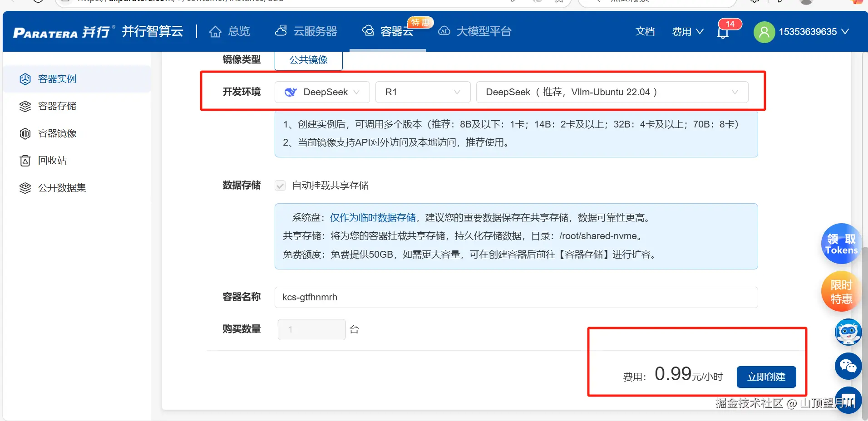This screenshot has height=421, width=868.
Task: Click the 大模型平台 AI cloud icon
Action: [x=444, y=31]
